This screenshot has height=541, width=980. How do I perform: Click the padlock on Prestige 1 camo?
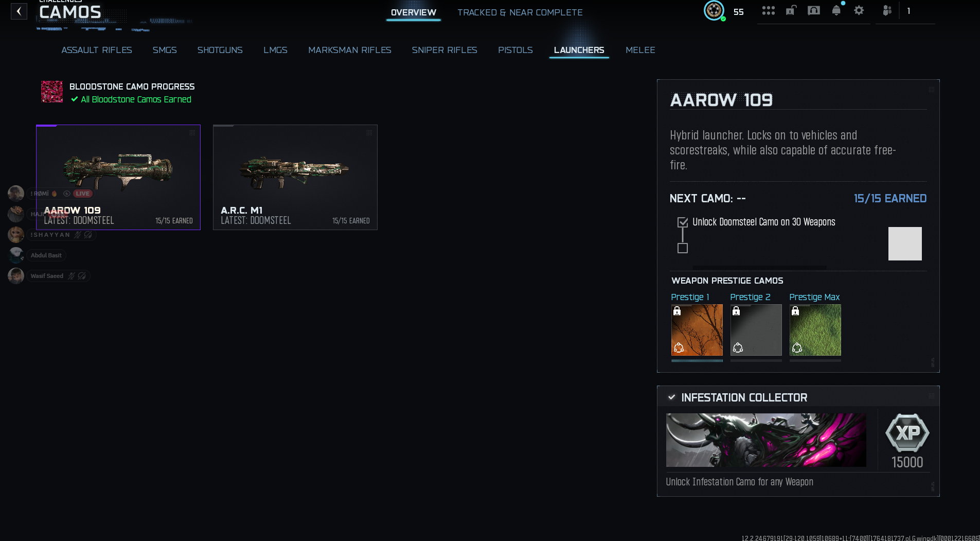677,311
